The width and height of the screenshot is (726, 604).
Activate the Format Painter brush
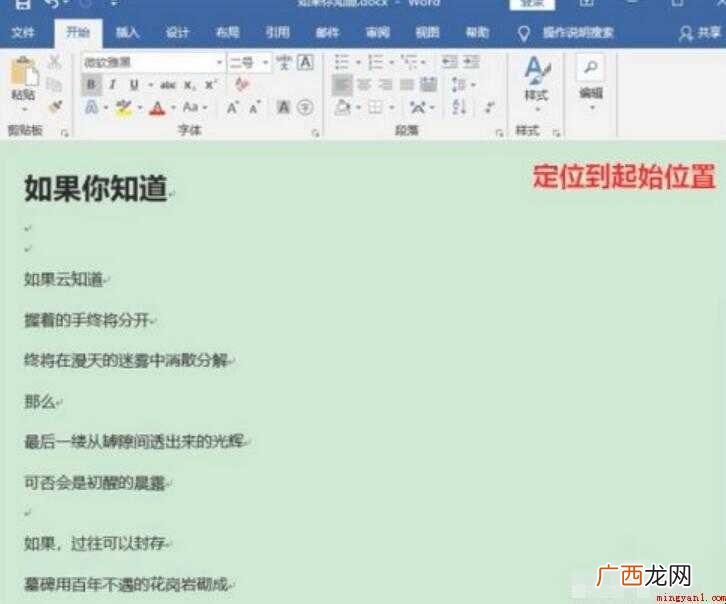55,107
